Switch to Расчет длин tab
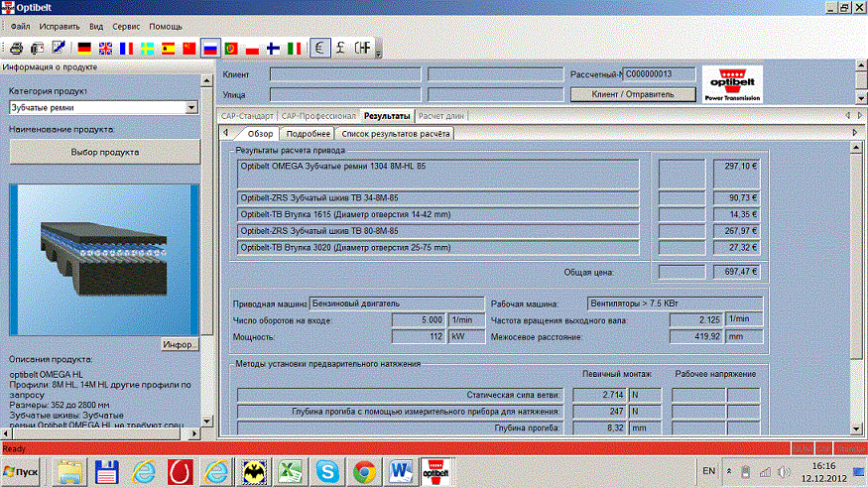Image resolution: width=868 pixels, height=488 pixels. 441,116
